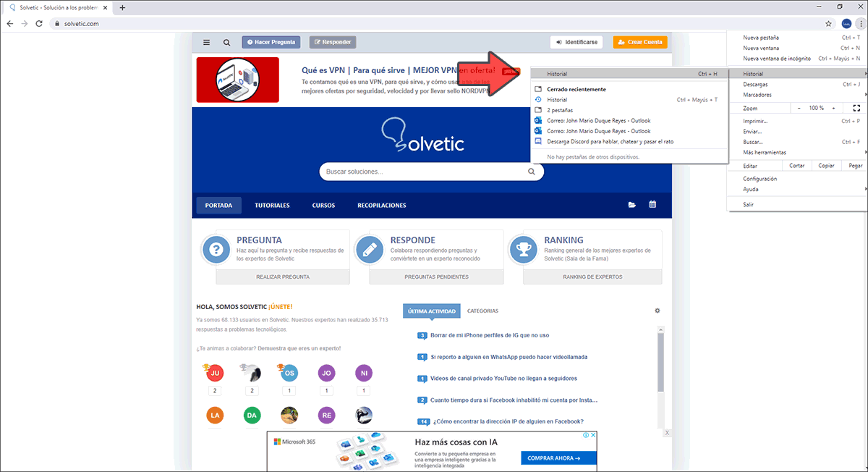The height and width of the screenshot is (472, 868).
Task: Choose Imprimir from the Chrome menu
Action: (x=797, y=121)
